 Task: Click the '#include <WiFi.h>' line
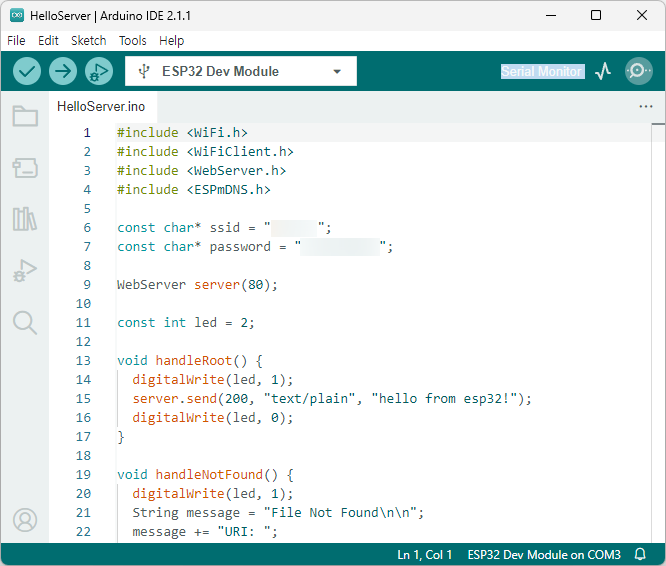tap(182, 133)
